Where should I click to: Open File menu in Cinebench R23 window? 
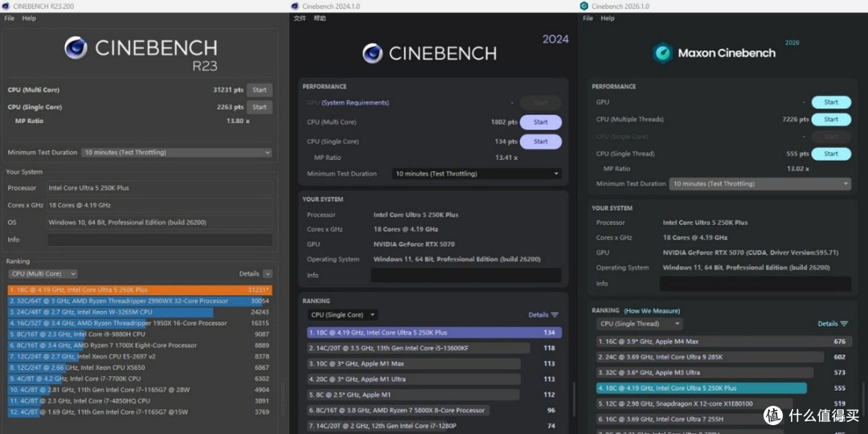[9, 18]
